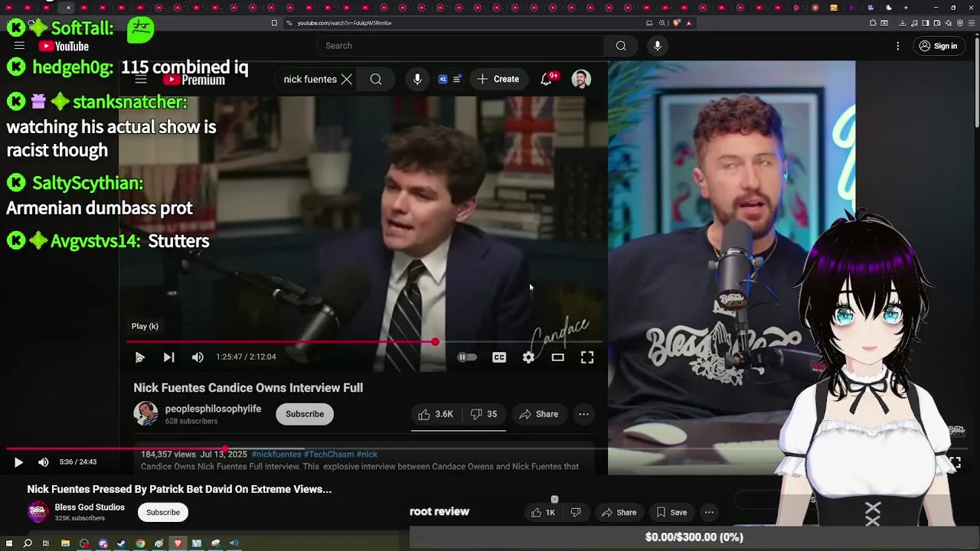980x551 pixels.
Task: Open Windows taskbar search magnifier
Action: point(28,543)
